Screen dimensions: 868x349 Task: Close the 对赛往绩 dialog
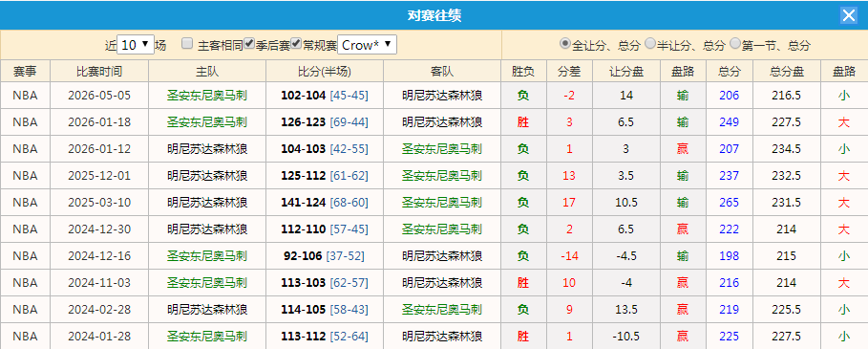(x=849, y=15)
